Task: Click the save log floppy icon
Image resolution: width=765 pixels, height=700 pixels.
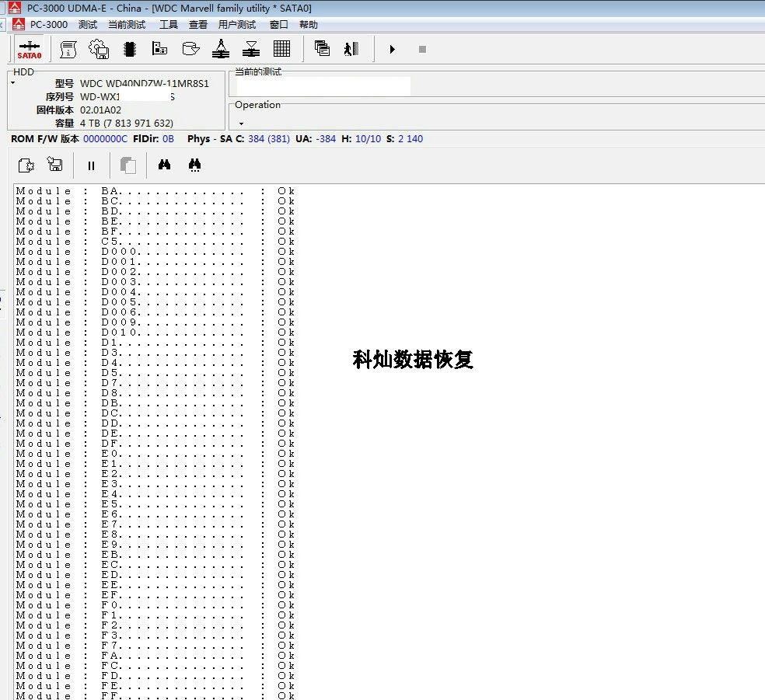Action: pos(54,164)
